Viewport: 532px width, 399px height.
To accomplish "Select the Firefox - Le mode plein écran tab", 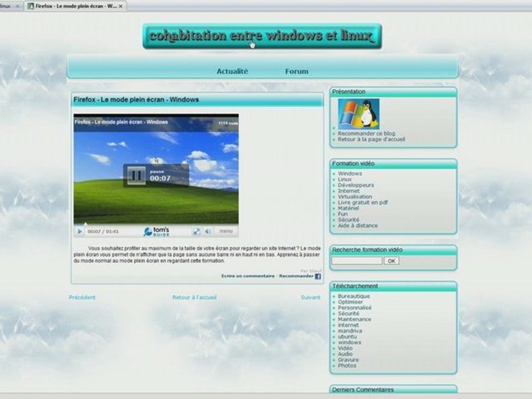I will point(75,6).
